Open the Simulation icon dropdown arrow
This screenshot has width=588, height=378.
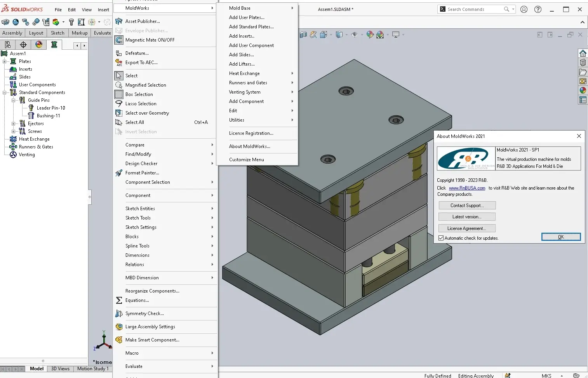63,22
